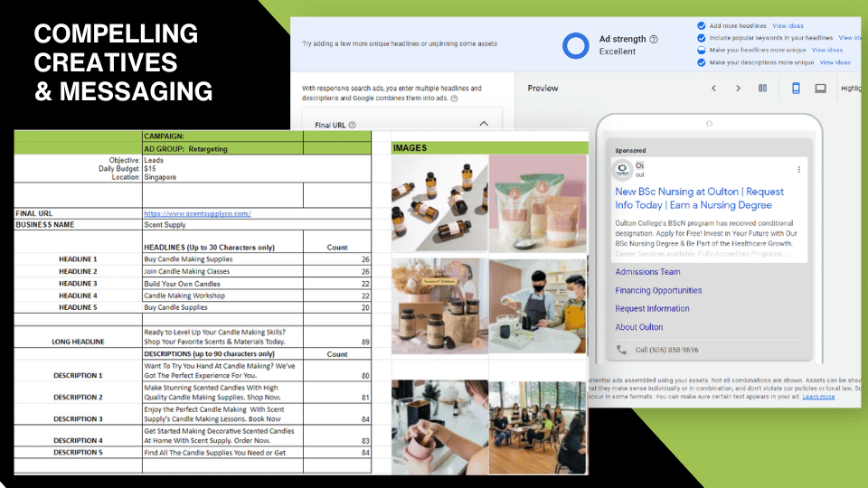Click View ideas next to headlines more unique
Screen dimensions: 868x488
click(827, 51)
